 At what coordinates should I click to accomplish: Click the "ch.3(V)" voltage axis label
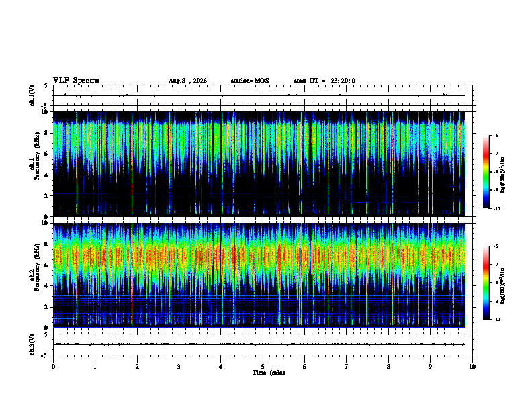tap(32, 345)
